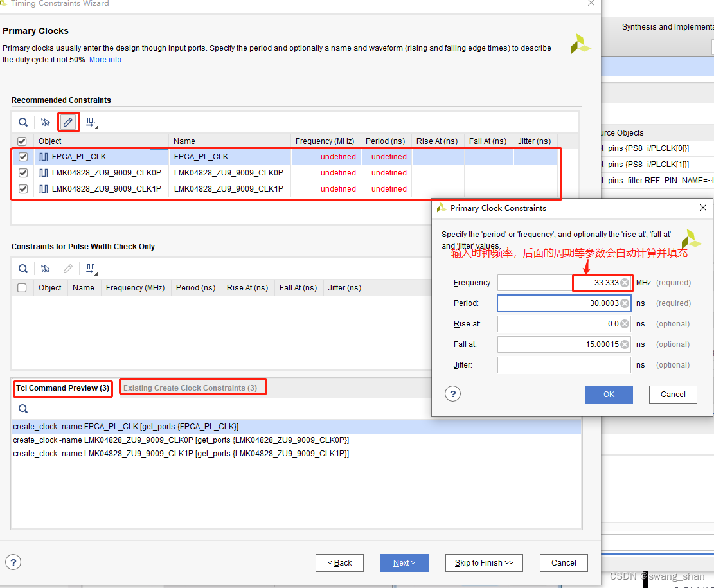Click the Fall at input field
The image size is (714, 588).
564,344
